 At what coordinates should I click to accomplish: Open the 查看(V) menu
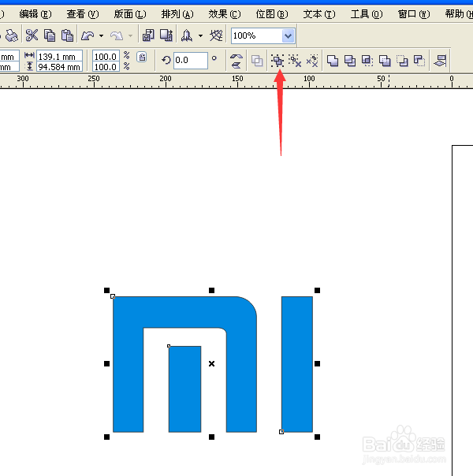[x=83, y=14]
